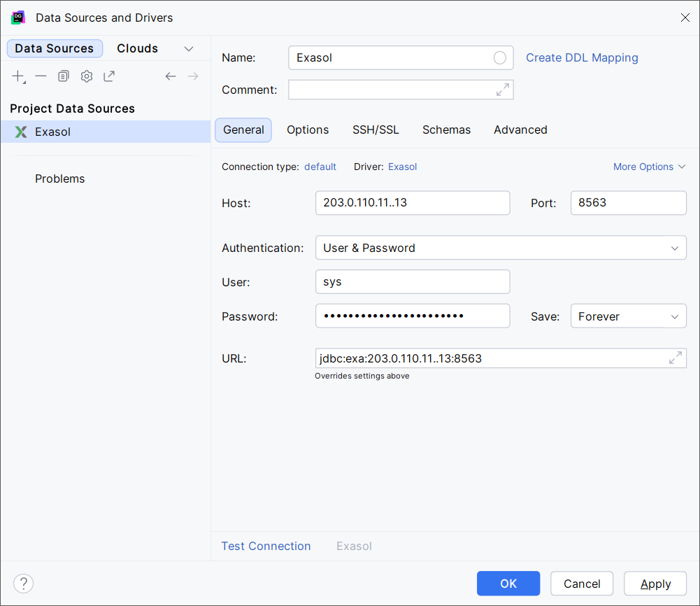
Task: Click into the Host input field
Action: 412,203
